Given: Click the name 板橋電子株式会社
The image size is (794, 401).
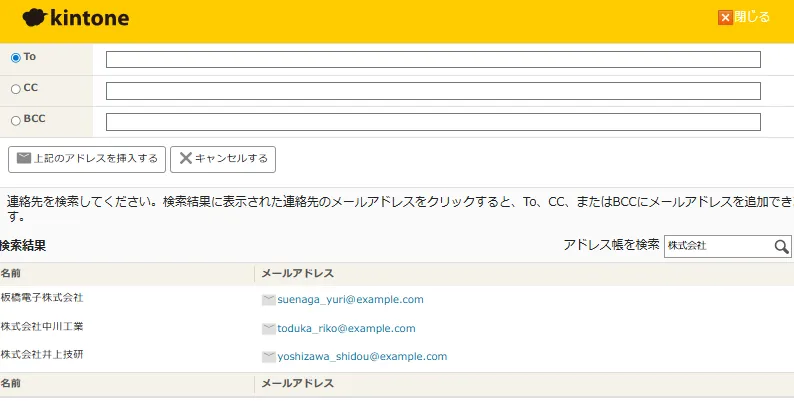Looking at the screenshot, I should pyautogui.click(x=42, y=298).
